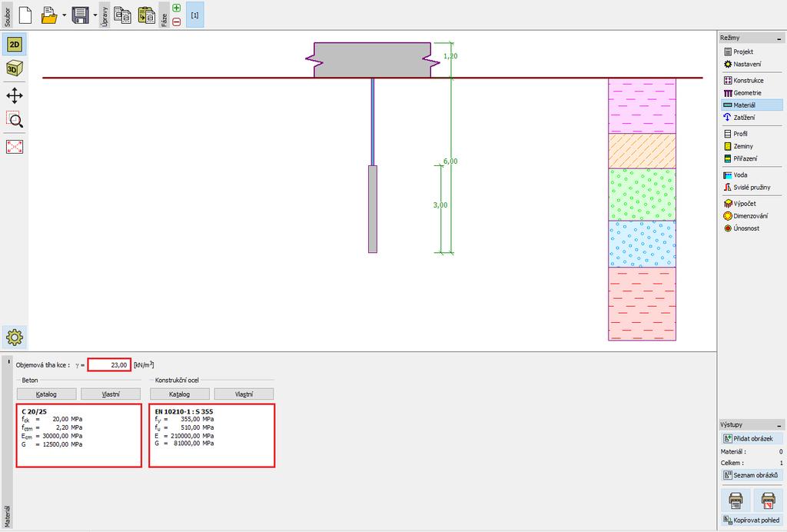This screenshot has width=787, height=532.
Task: Click orange hatched soil layer
Action: pos(642,151)
